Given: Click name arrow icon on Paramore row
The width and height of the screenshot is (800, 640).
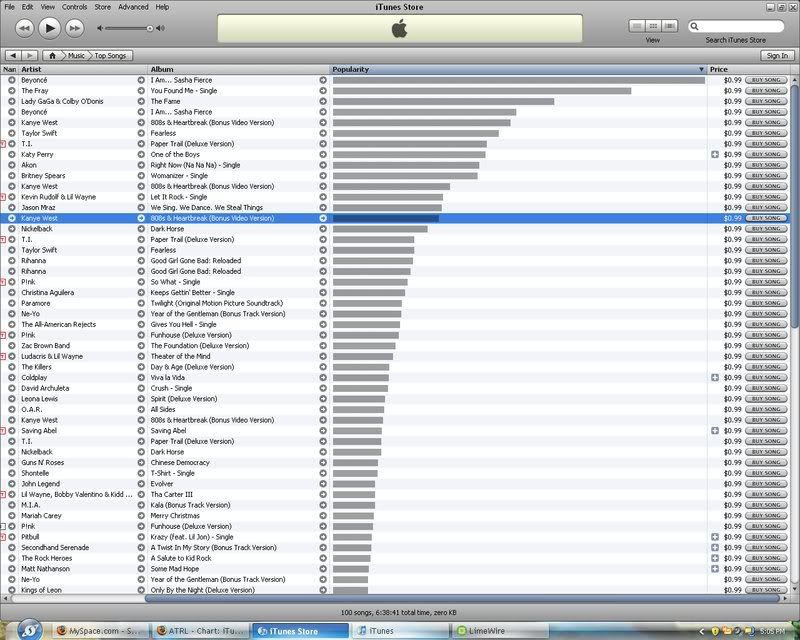Looking at the screenshot, I should click(x=11, y=303).
